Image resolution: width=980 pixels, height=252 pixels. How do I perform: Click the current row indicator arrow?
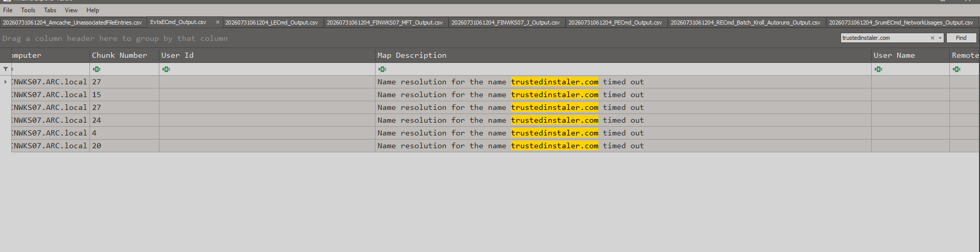(6, 82)
